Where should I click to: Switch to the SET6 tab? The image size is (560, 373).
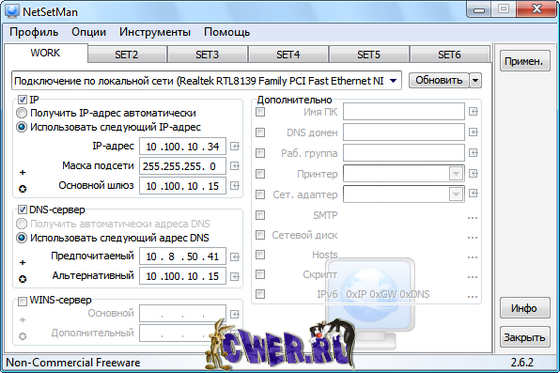tap(449, 55)
